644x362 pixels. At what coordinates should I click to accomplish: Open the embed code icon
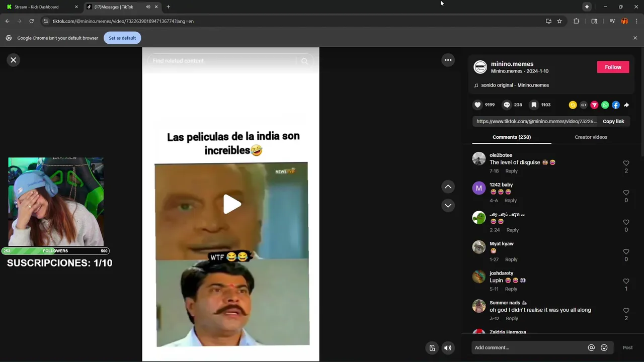(x=584, y=105)
